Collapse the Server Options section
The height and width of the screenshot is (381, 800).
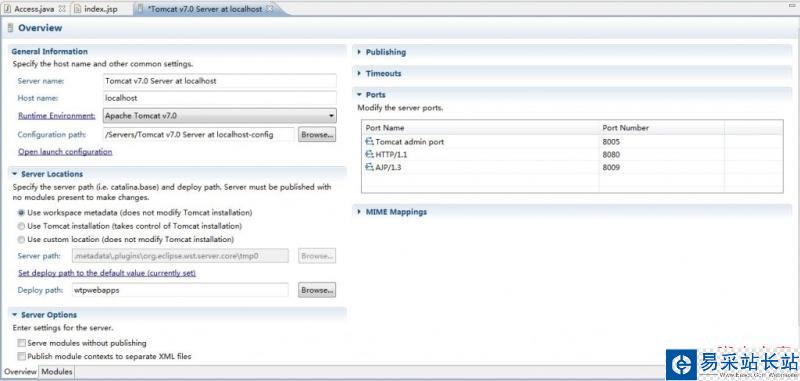pos(15,315)
